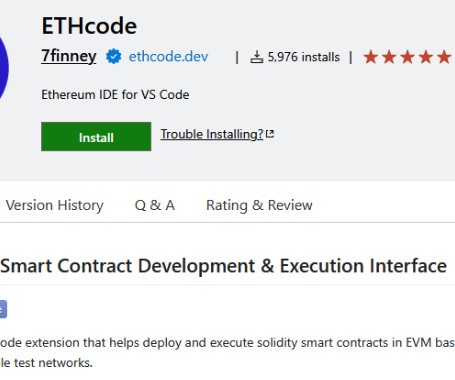Screen dimensions: 455x380
Task: Visit the ethcode.dev domain link
Action: (x=168, y=57)
